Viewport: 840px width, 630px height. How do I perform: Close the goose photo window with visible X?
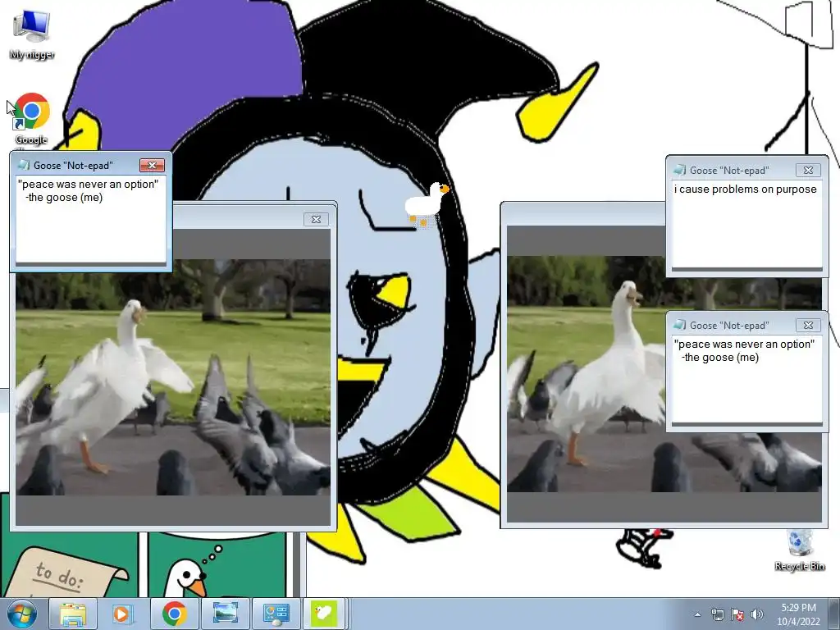[316, 219]
